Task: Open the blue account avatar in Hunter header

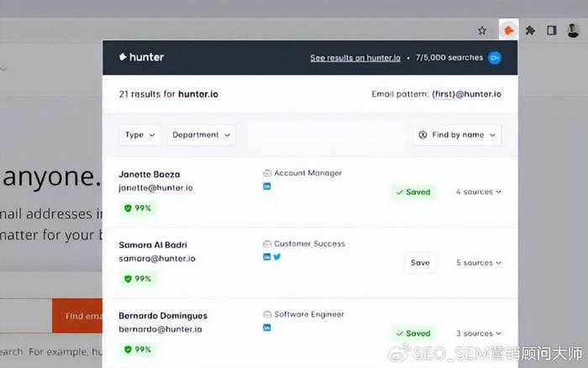Action: point(495,58)
